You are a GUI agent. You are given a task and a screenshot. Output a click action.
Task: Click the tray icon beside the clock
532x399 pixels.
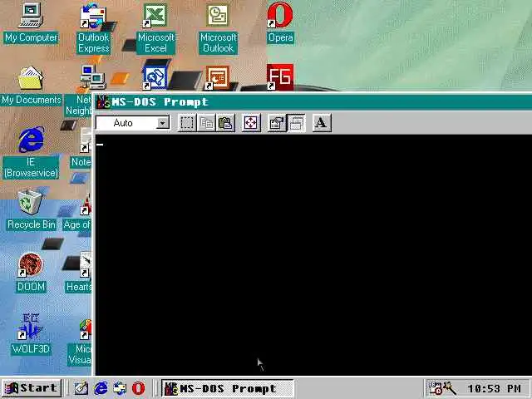coord(450,388)
